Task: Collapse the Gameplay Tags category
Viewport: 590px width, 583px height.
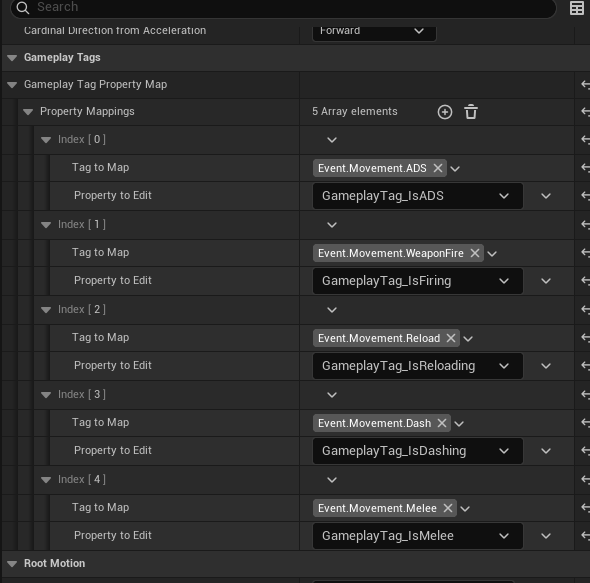Action: pyautogui.click(x=12, y=58)
